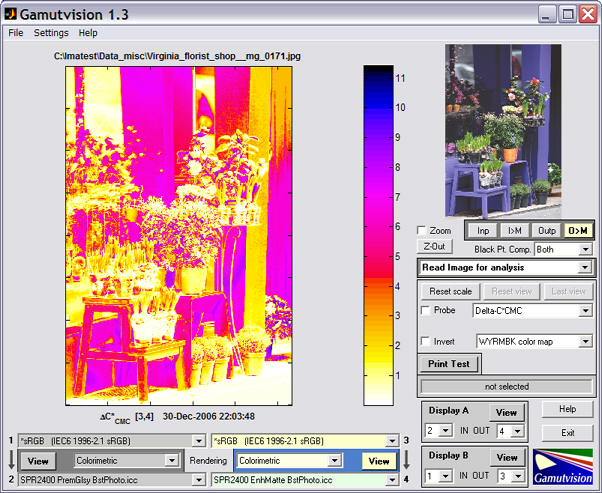Image resolution: width=602 pixels, height=493 pixels.
Task: Click the timestamp 30-Dec-2006 22:03:48
Action: point(208,416)
